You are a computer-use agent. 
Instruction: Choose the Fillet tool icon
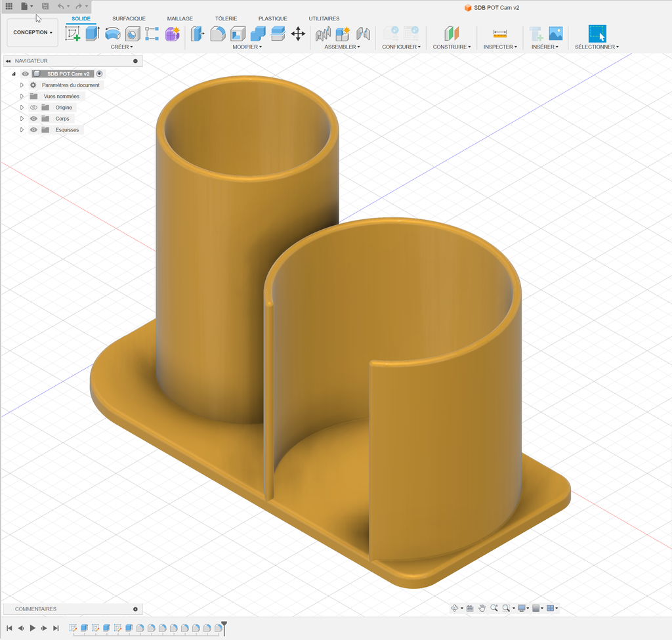pos(218,33)
